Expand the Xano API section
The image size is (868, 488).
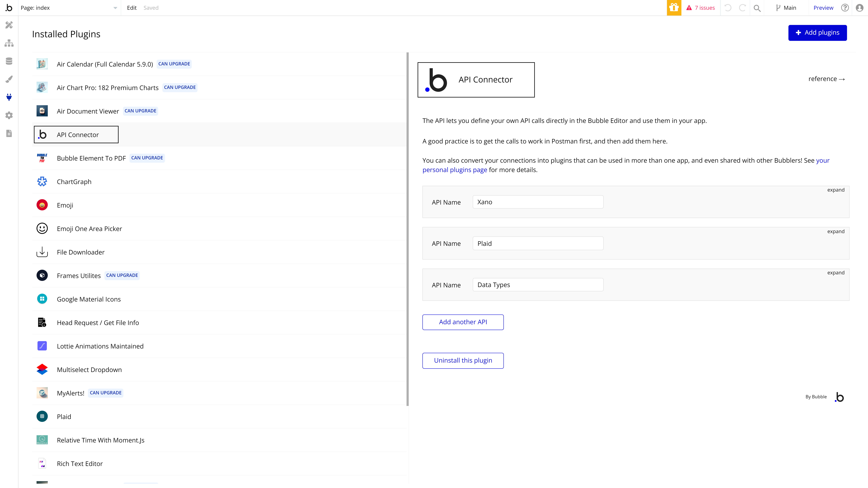tap(836, 190)
